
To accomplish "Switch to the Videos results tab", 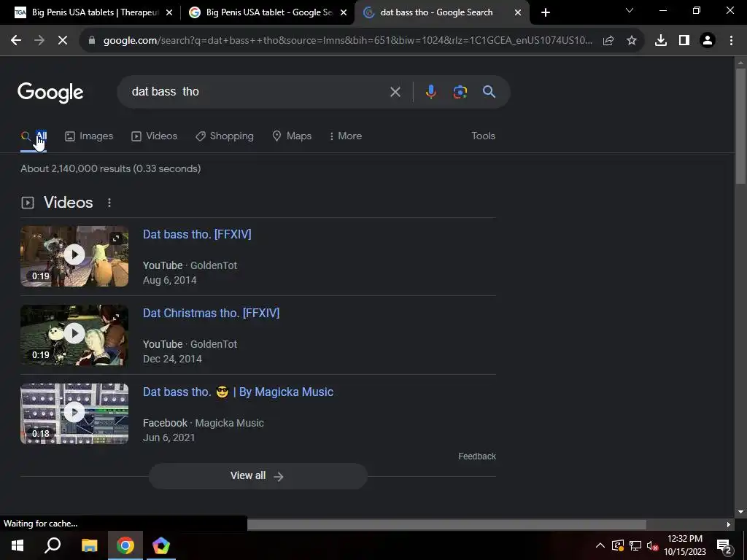I will [155, 136].
